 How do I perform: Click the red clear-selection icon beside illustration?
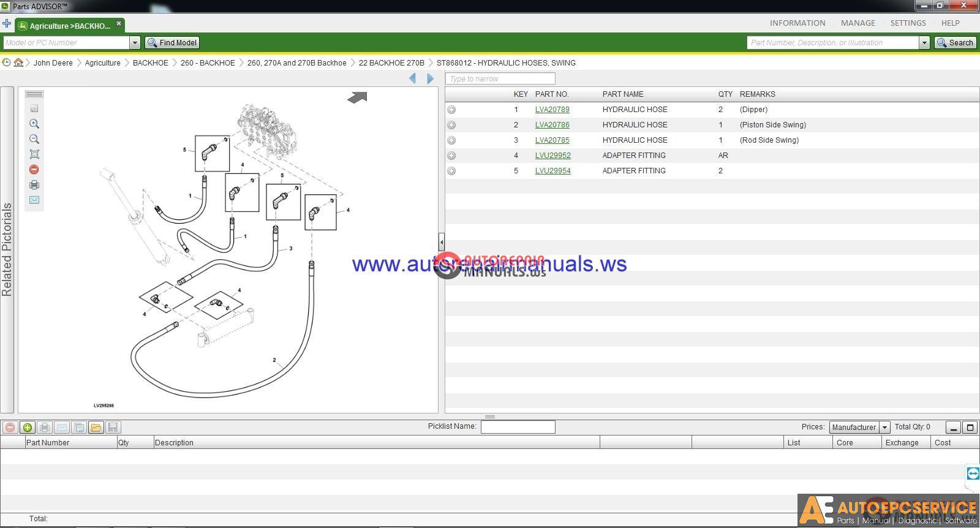click(34, 170)
